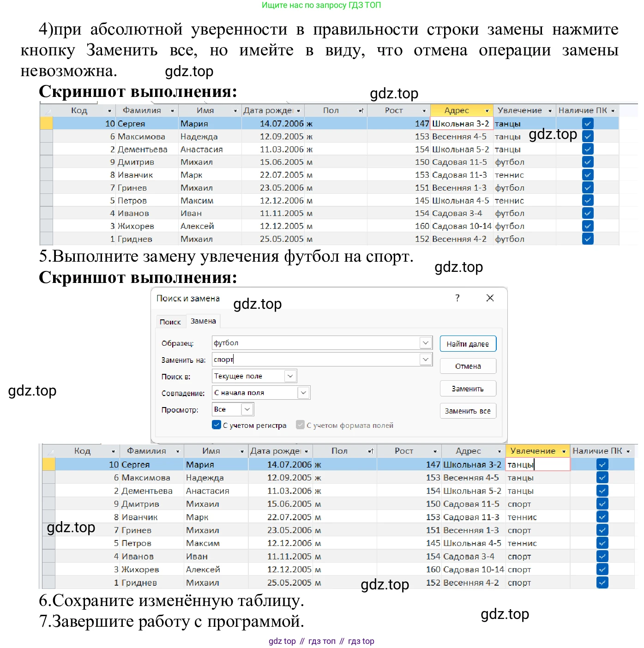
Task: Click Код column header in upper table
Action: coord(79,111)
